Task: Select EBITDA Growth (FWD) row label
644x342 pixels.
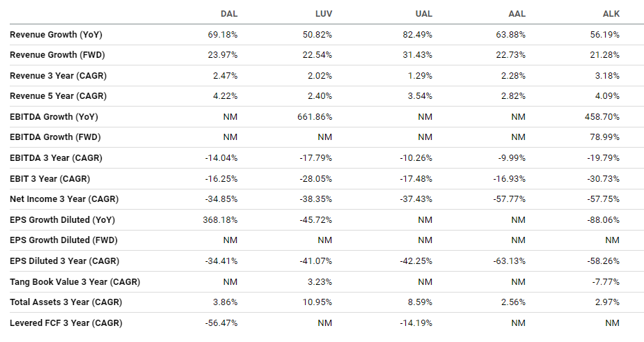Action: click(55, 137)
